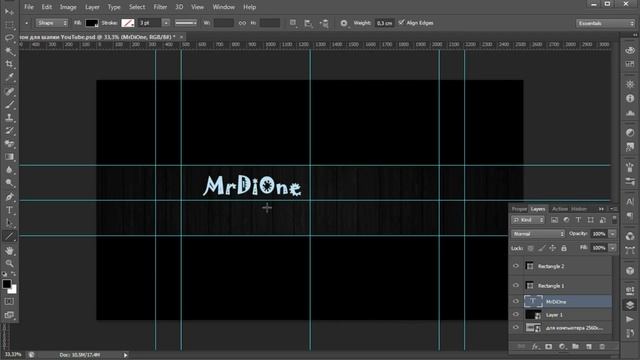Screen dimensions: 640x360
Task: Select the Hand tool
Action: point(9,251)
